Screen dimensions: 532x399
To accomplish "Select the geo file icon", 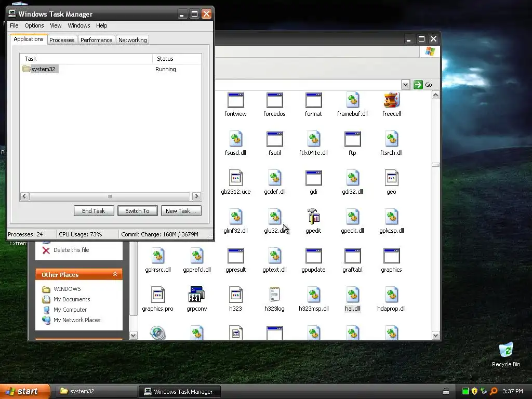I will (x=392, y=178).
